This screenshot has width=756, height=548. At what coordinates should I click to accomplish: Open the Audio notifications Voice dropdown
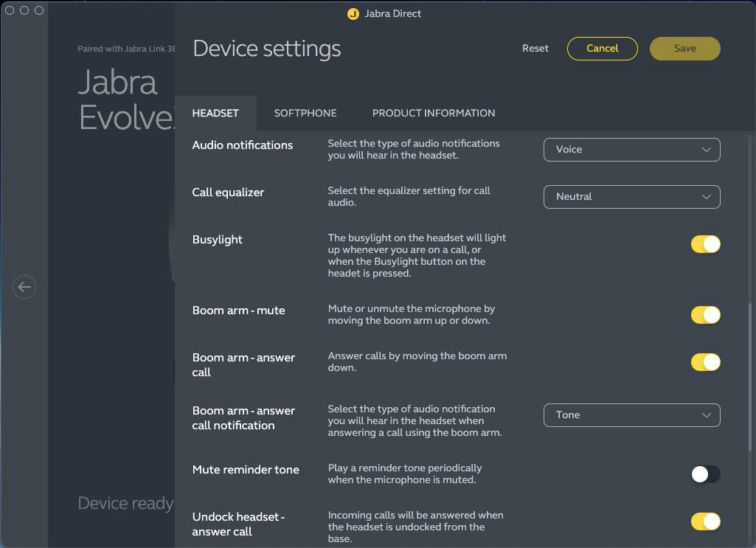[631, 150]
